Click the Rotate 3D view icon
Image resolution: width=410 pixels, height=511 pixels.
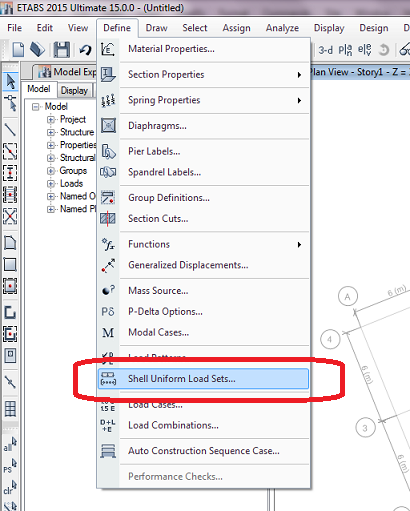(384, 50)
